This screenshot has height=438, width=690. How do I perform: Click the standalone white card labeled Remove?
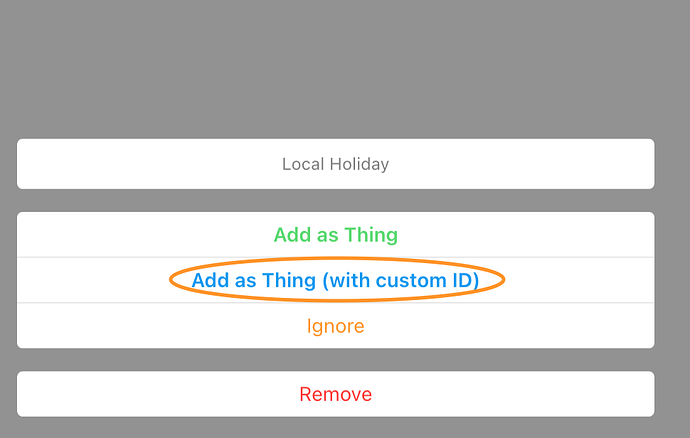pos(335,394)
